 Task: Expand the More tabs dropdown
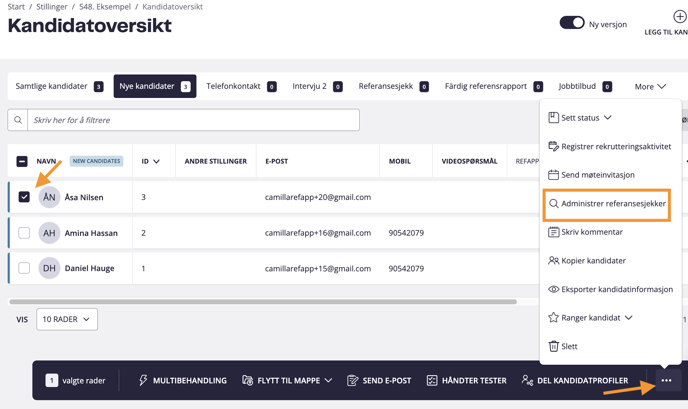click(650, 87)
